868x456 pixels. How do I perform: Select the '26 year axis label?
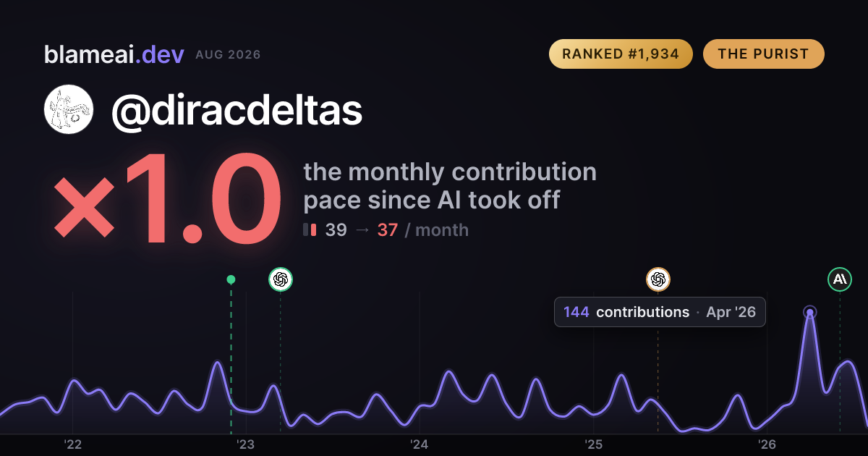[x=767, y=444]
